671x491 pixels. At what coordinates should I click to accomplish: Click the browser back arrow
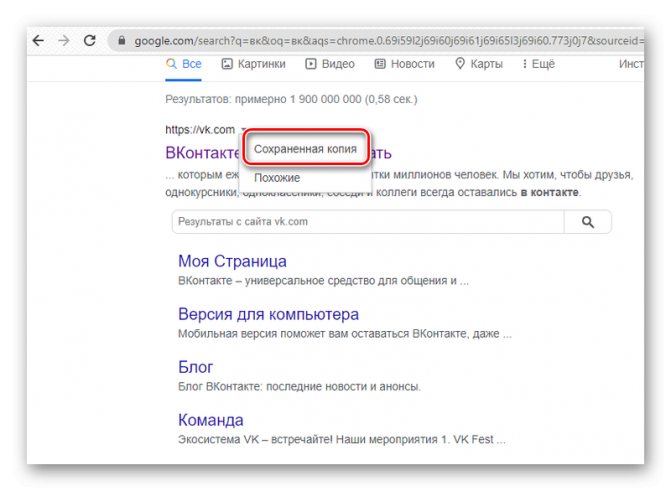(39, 41)
